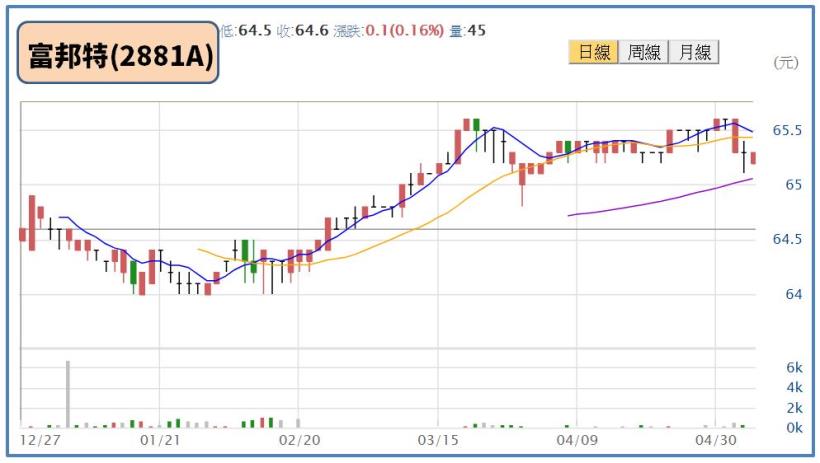Click the 6k volume axis label
Screen dimensions: 820x463
coord(794,368)
